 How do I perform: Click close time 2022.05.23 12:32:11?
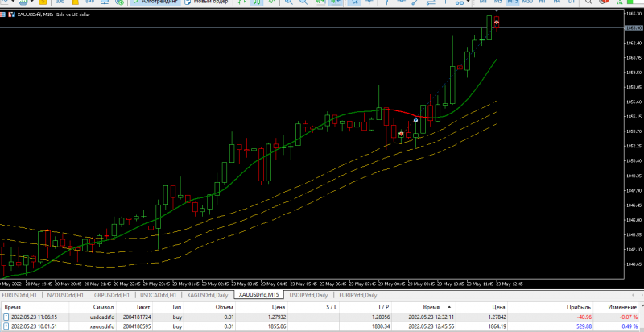click(x=431, y=317)
